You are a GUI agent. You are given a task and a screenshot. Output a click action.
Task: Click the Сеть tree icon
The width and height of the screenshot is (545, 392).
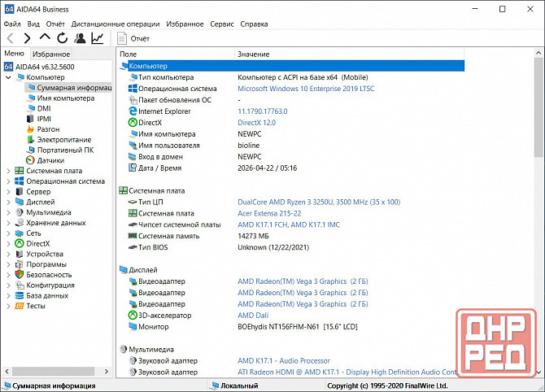[x=20, y=233]
